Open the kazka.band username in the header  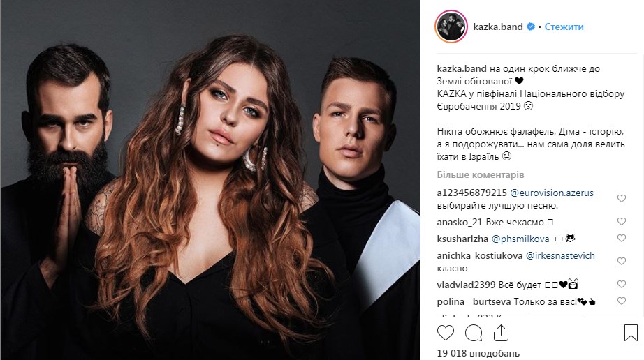pyautogui.click(x=498, y=27)
